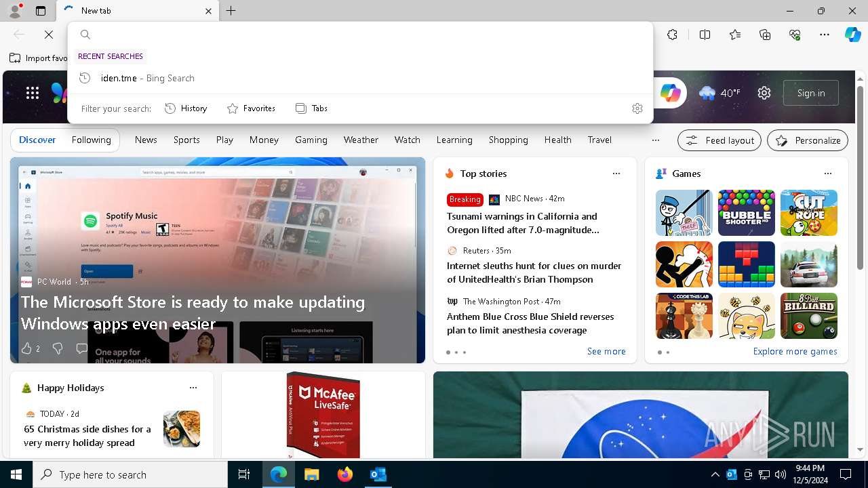Open Feed layout options
This screenshot has height=488, width=868.
point(719,140)
